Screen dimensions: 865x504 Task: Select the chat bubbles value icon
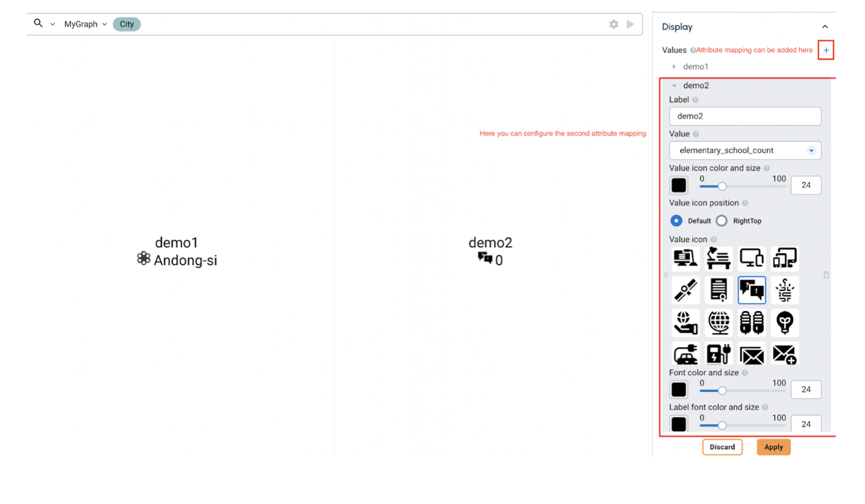click(752, 290)
